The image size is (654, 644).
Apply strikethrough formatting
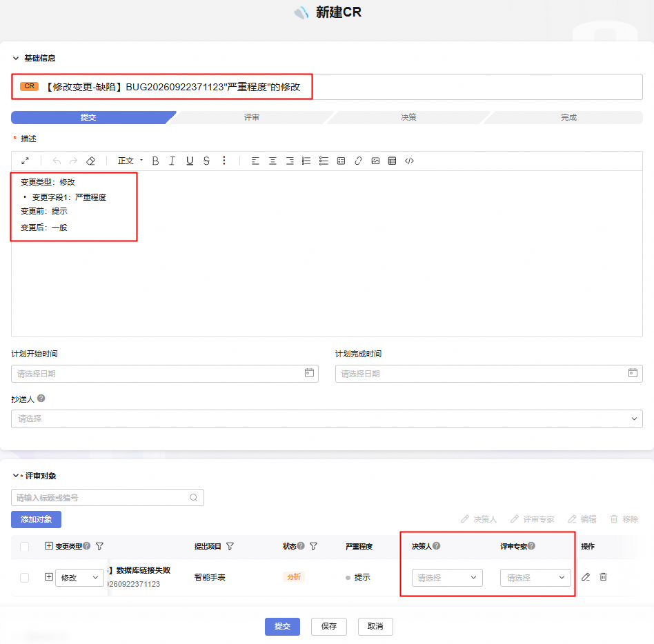[x=206, y=161]
